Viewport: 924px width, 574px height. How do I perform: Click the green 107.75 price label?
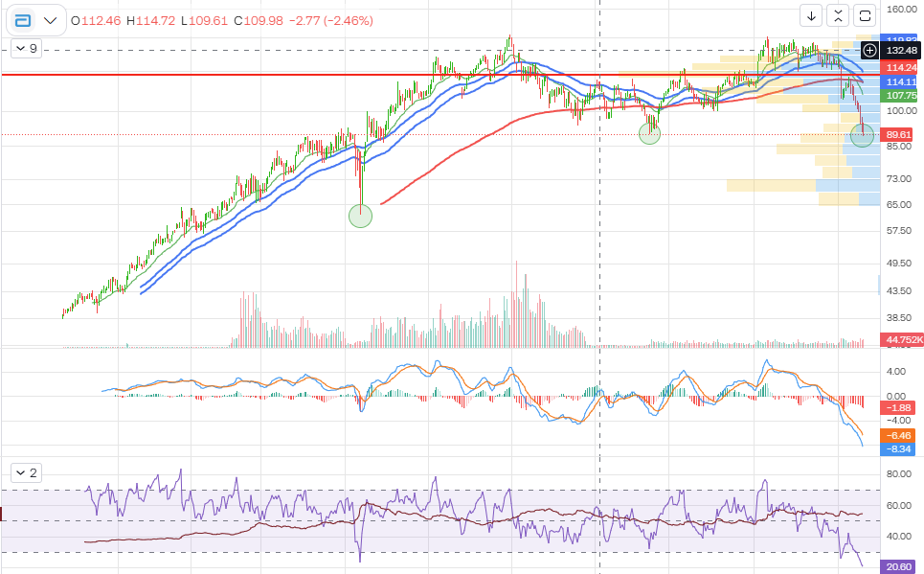(x=901, y=96)
